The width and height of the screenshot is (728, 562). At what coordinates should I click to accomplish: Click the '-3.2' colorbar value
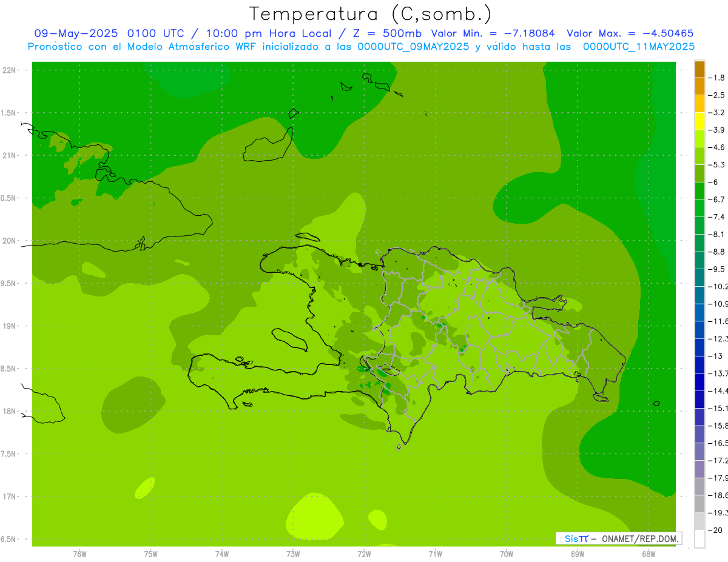coord(717,113)
